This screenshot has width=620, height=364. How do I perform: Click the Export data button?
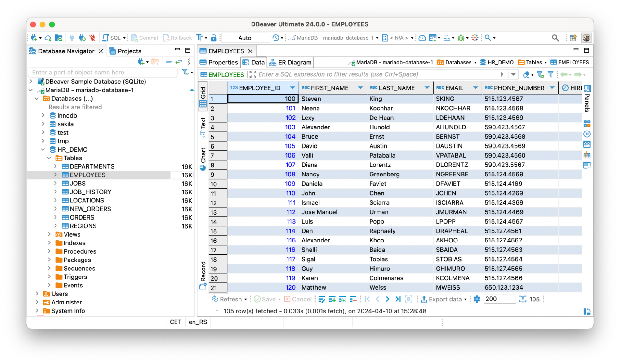(x=441, y=299)
